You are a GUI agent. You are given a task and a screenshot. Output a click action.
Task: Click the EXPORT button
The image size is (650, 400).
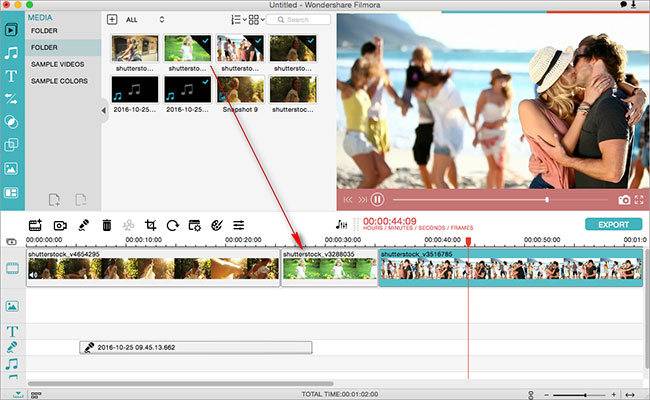coord(613,225)
